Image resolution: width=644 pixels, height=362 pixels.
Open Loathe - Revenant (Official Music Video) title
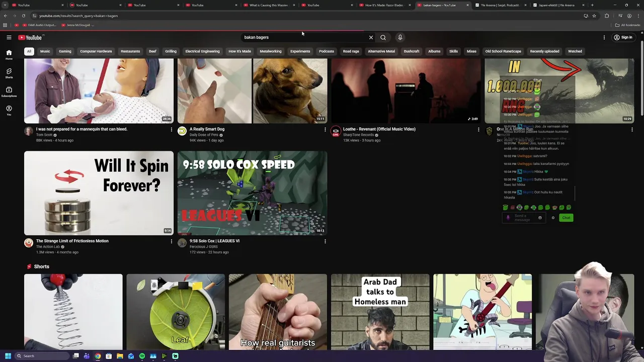click(x=379, y=129)
